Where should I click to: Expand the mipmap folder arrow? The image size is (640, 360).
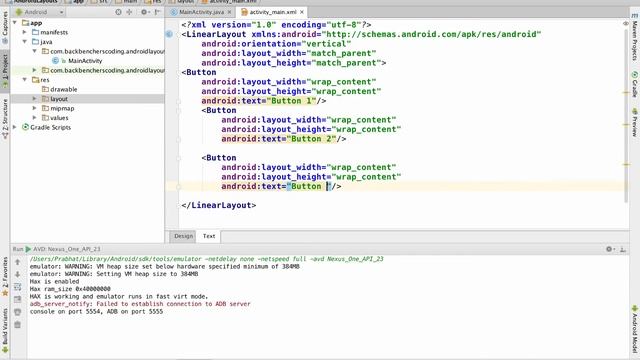35,108
